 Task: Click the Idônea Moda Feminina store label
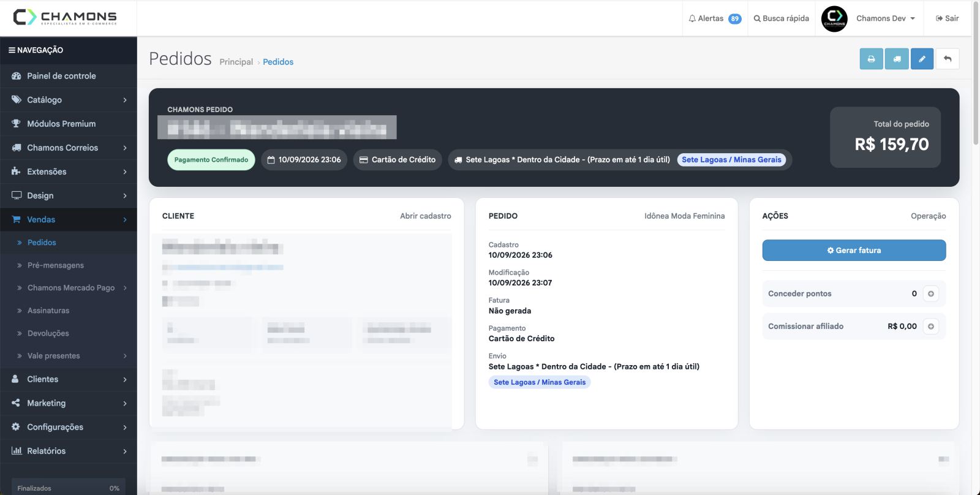[684, 216]
